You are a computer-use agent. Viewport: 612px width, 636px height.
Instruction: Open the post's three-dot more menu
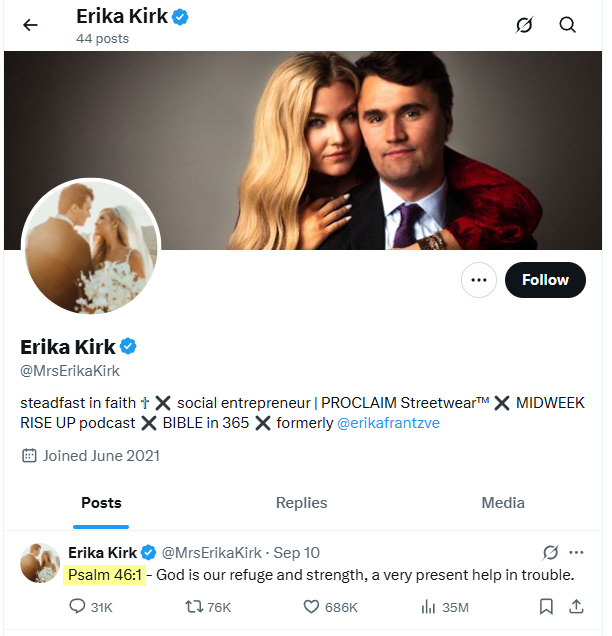576,552
